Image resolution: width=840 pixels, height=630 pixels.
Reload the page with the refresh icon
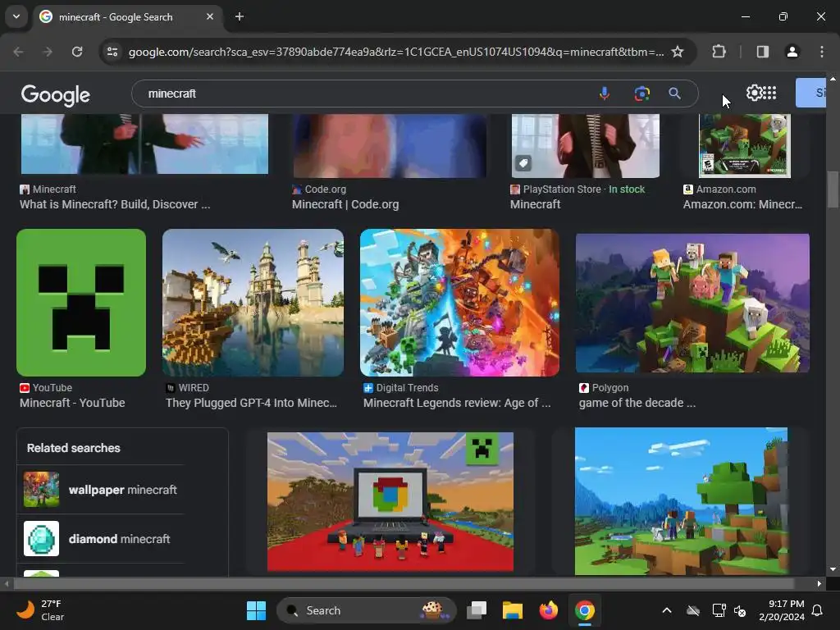click(77, 52)
